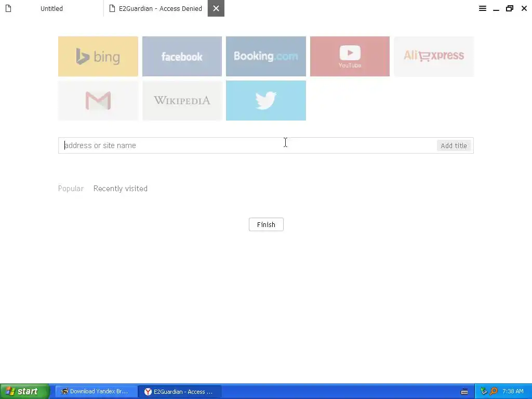The image size is (532, 399).
Task: Open the Wikipedia tile
Action: coord(182,100)
